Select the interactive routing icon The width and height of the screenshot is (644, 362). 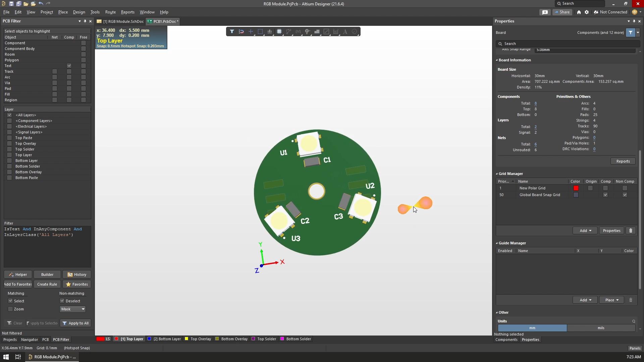(288, 32)
